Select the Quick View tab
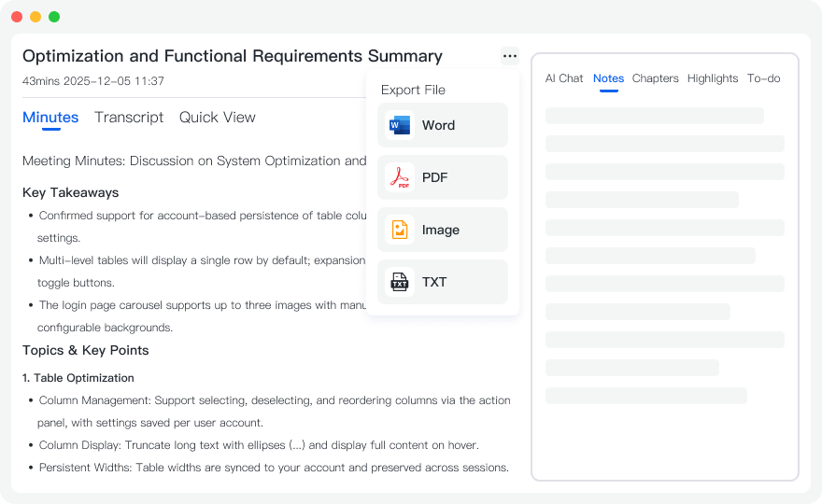This screenshot has width=822, height=504. 218,118
